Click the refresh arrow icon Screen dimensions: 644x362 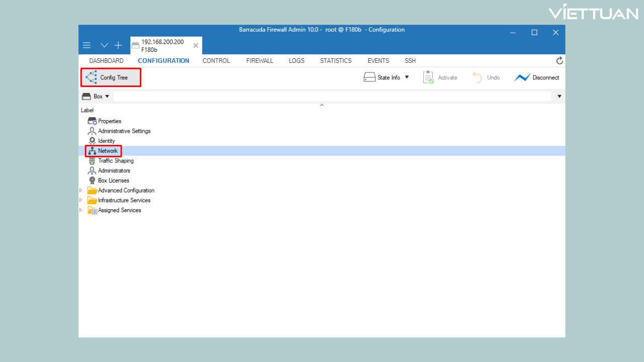[x=559, y=60]
